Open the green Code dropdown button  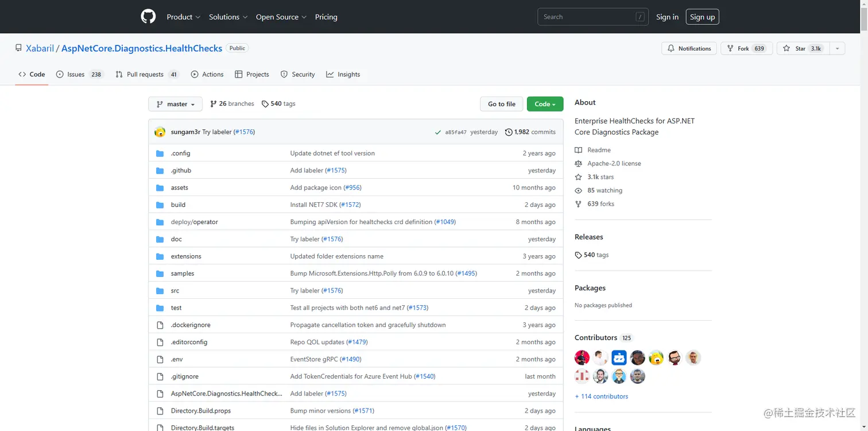tap(545, 104)
